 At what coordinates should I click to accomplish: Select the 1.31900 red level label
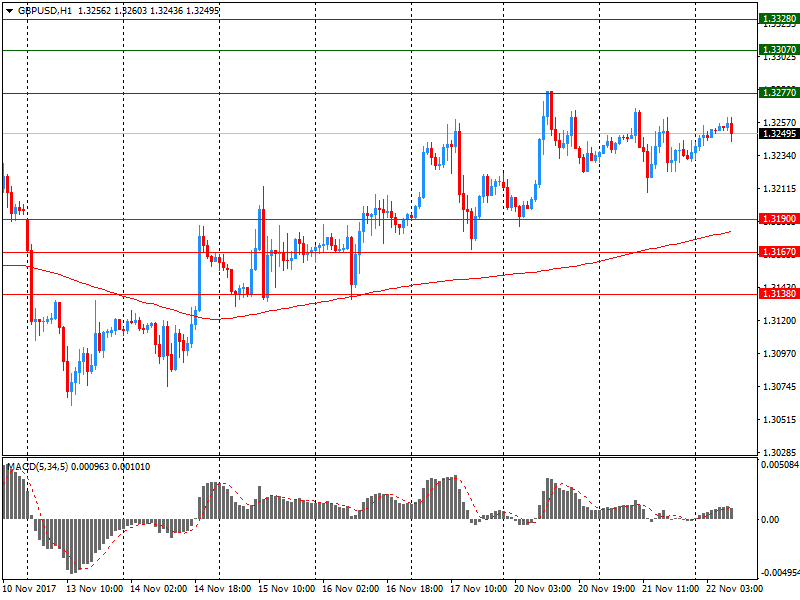(x=779, y=219)
